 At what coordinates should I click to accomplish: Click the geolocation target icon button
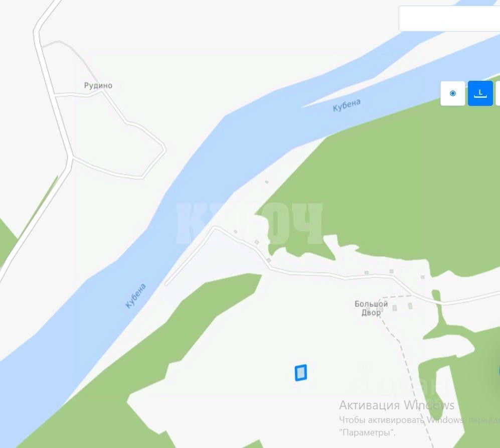pos(452,93)
